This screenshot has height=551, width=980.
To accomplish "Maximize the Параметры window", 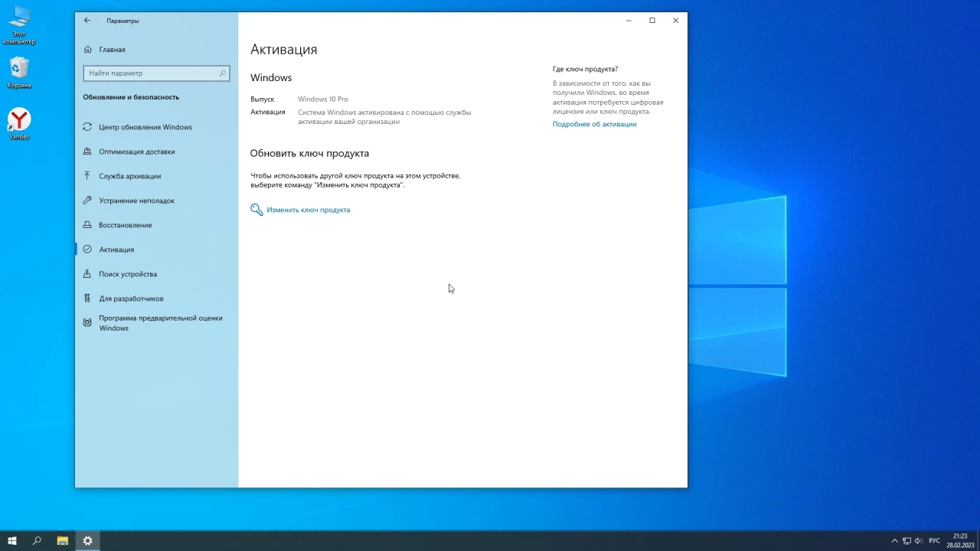I will click(x=652, y=21).
